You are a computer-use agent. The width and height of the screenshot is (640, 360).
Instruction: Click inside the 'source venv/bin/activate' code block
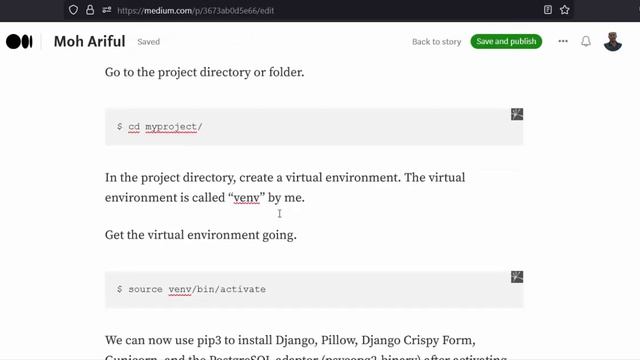tap(314, 289)
